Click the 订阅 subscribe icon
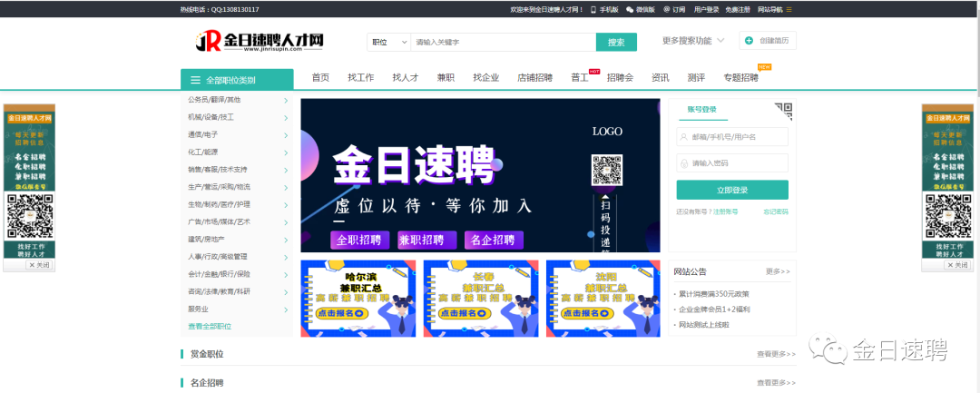The height and width of the screenshot is (393, 980). point(667,9)
